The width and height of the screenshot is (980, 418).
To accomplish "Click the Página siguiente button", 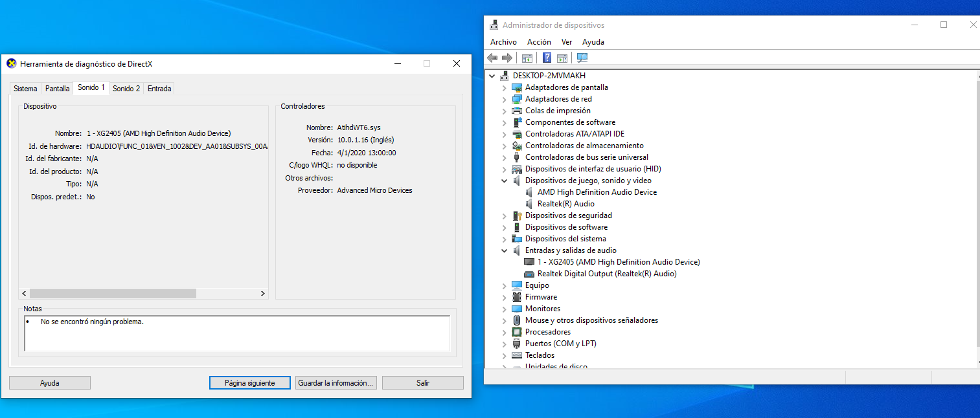I will click(x=249, y=383).
